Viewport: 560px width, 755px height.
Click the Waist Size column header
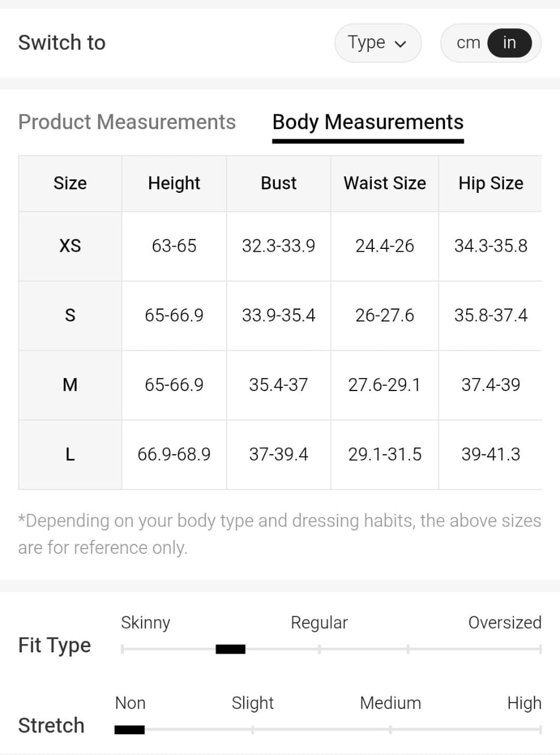[x=385, y=183]
